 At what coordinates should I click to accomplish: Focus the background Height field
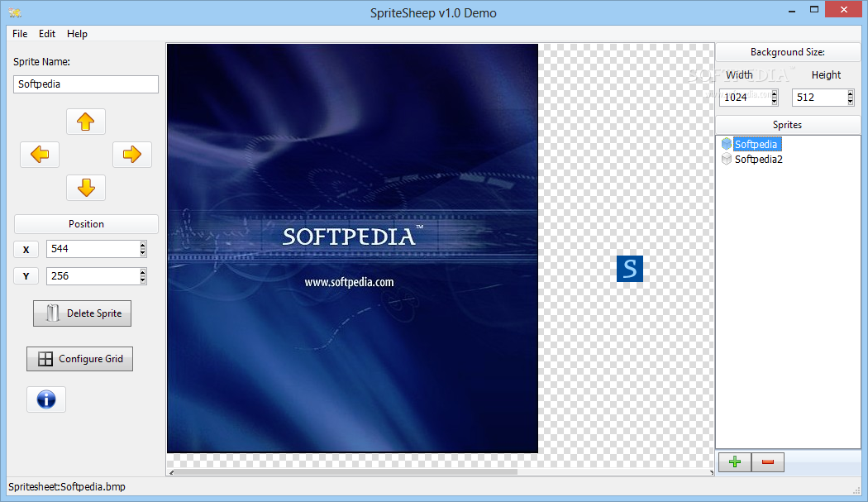[x=819, y=98]
